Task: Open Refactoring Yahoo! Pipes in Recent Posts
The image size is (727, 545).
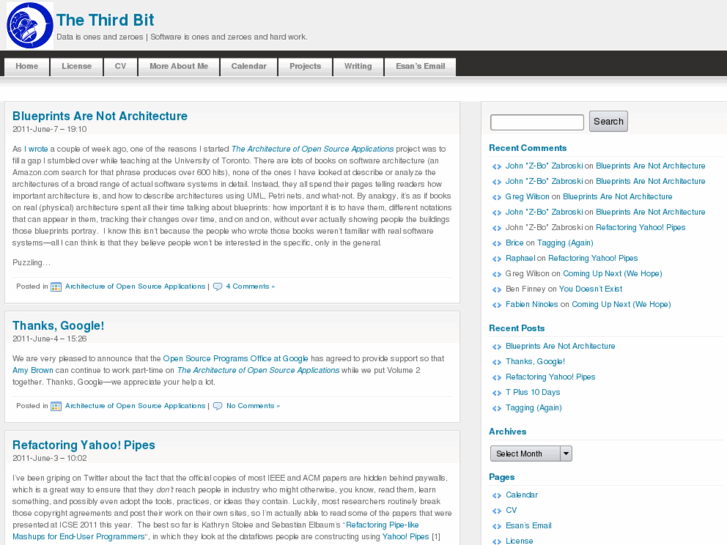Action: point(550,377)
